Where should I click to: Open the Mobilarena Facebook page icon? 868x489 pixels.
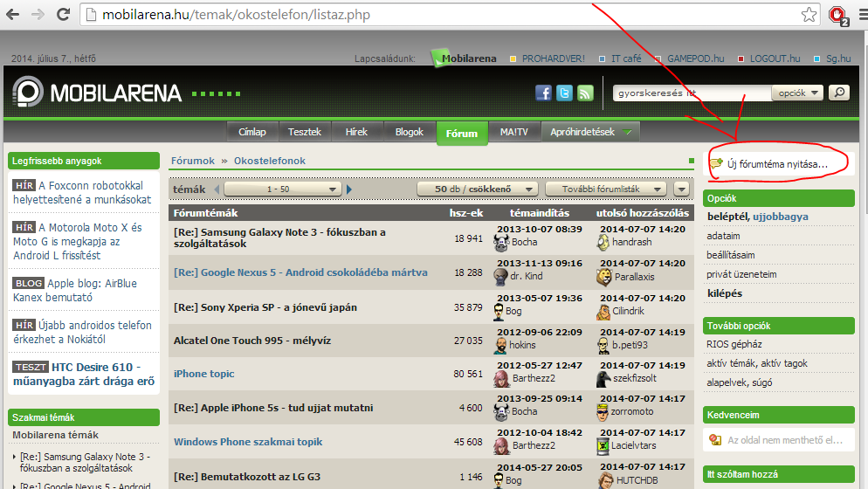click(544, 93)
